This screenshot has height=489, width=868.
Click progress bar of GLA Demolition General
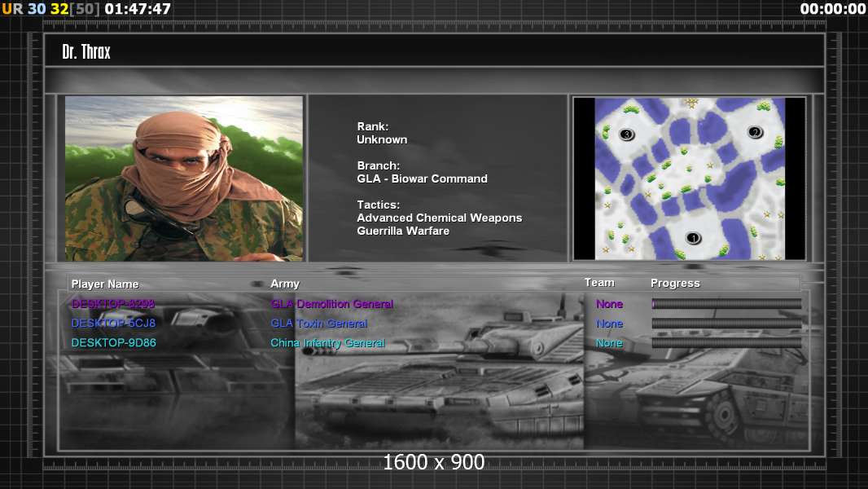(726, 303)
